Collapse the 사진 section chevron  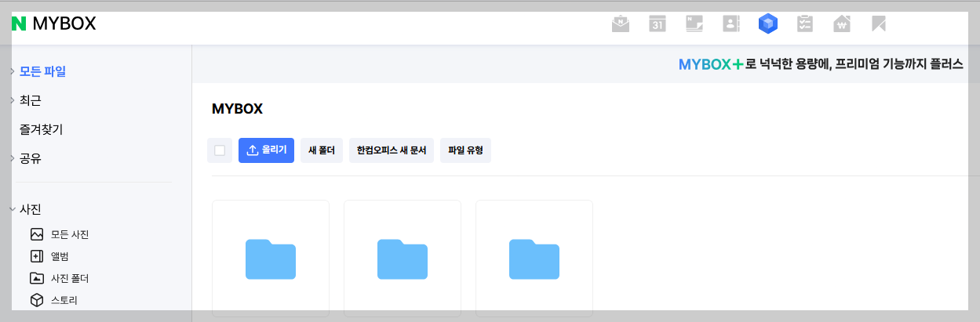click(12, 209)
